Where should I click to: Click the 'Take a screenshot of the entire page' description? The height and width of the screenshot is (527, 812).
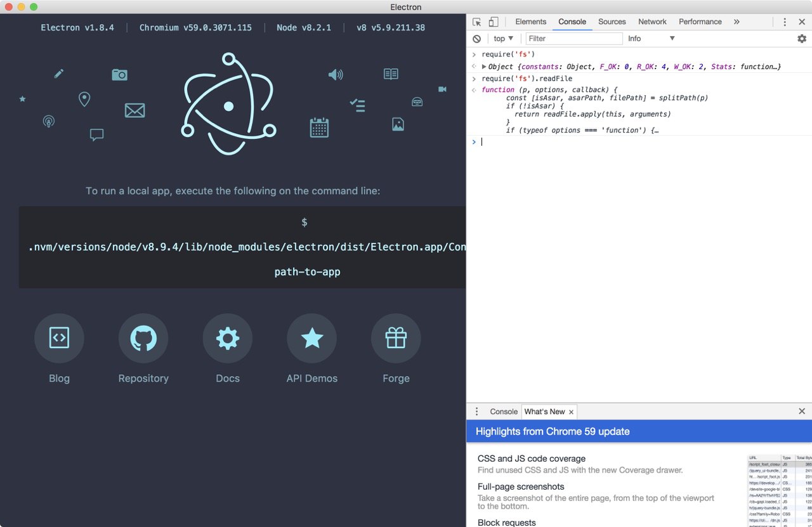[596, 502]
